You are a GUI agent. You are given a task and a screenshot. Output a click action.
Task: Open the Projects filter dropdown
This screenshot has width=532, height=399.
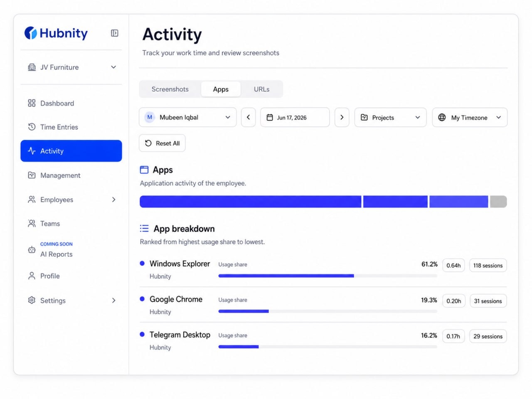(x=390, y=118)
